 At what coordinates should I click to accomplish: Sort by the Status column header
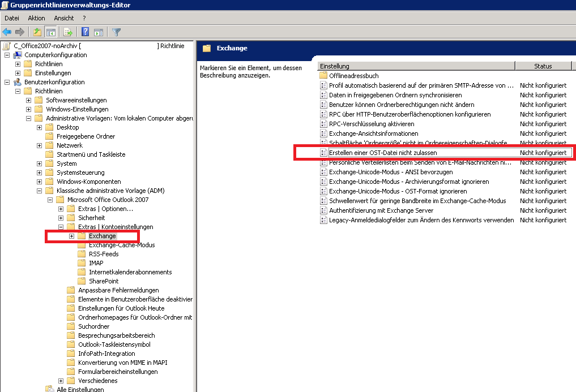(542, 66)
